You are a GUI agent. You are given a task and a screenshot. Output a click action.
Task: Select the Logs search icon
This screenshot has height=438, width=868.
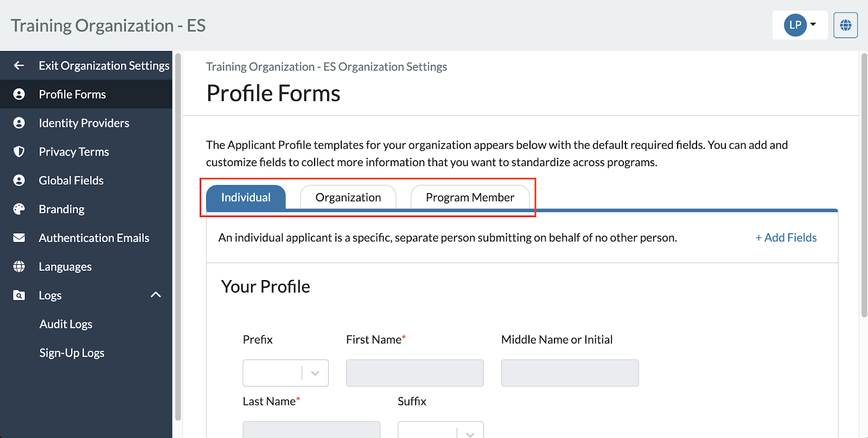[19, 295]
